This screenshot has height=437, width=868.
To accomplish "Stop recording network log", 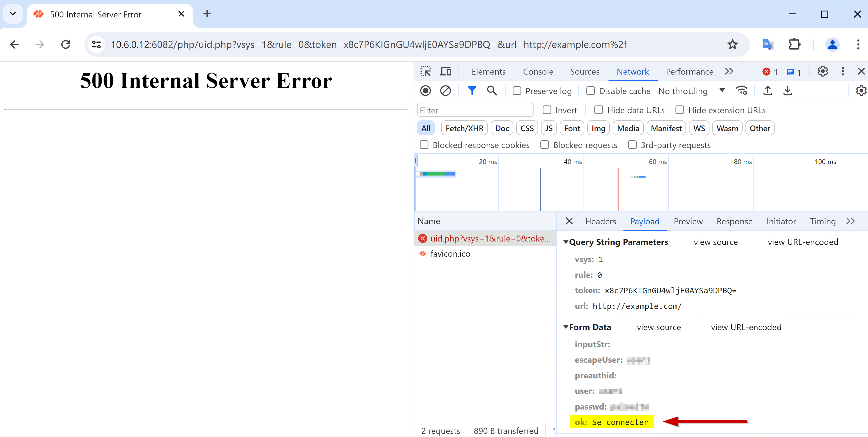I will pyautogui.click(x=426, y=91).
